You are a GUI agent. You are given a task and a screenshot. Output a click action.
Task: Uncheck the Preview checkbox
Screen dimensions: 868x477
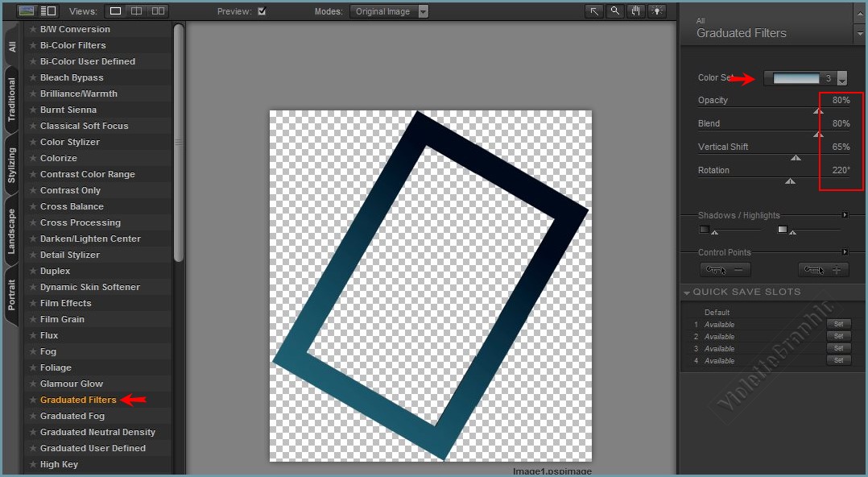click(x=262, y=11)
